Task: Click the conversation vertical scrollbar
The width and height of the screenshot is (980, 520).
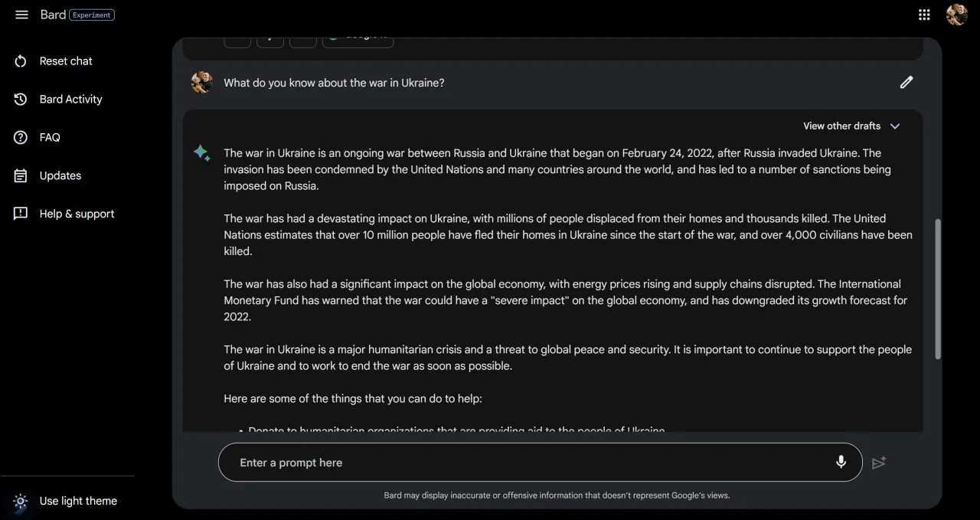Action: [x=938, y=289]
